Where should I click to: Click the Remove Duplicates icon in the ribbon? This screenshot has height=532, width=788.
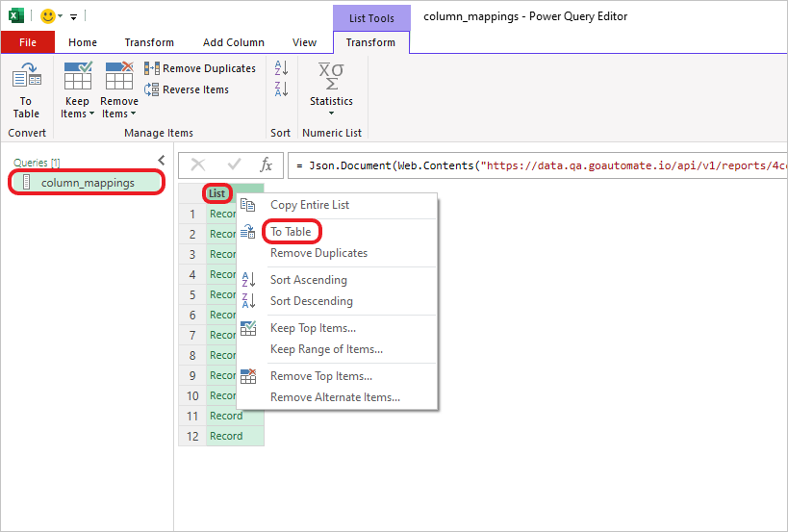[x=152, y=68]
